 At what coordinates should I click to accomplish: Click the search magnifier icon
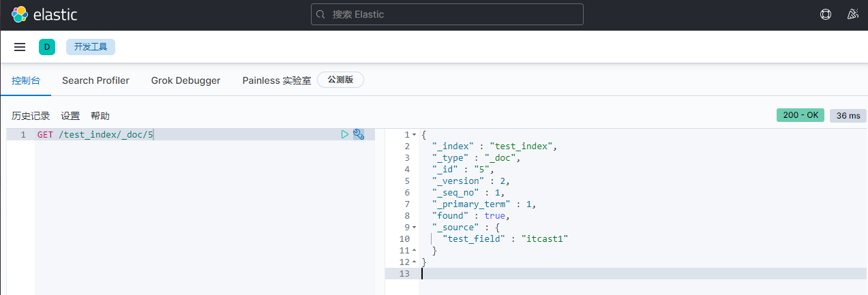(321, 14)
